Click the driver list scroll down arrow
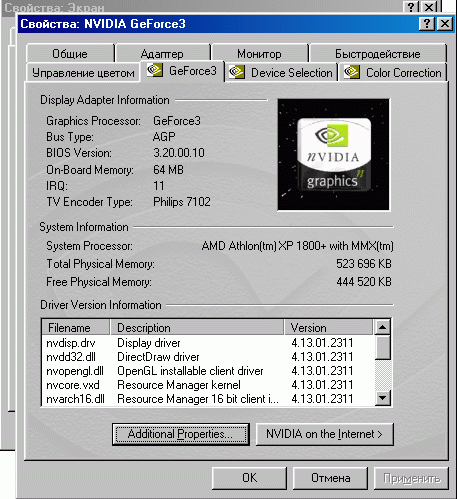The height and width of the screenshot is (499, 457). (382, 397)
